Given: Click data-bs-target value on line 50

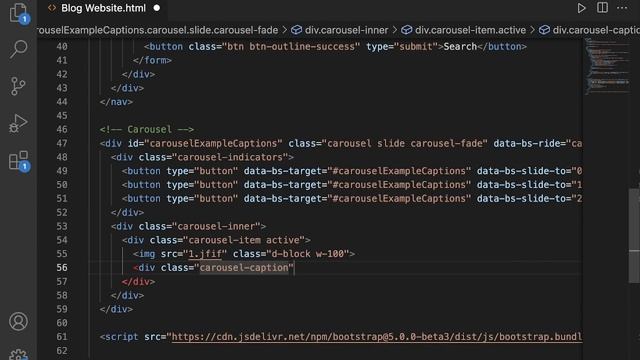Looking at the screenshot, I should point(399,185).
